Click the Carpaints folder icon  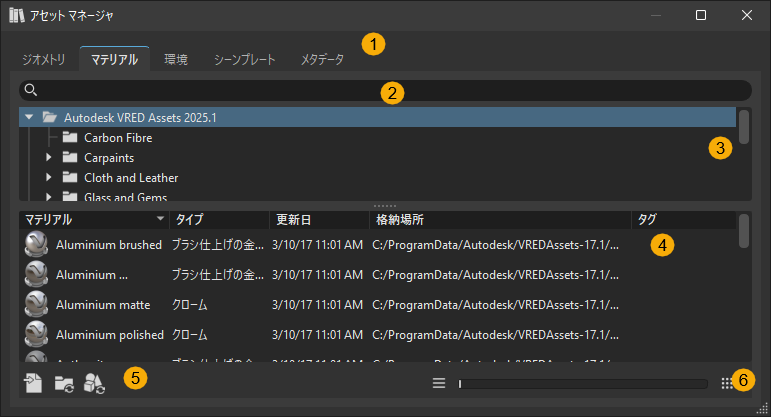70,157
